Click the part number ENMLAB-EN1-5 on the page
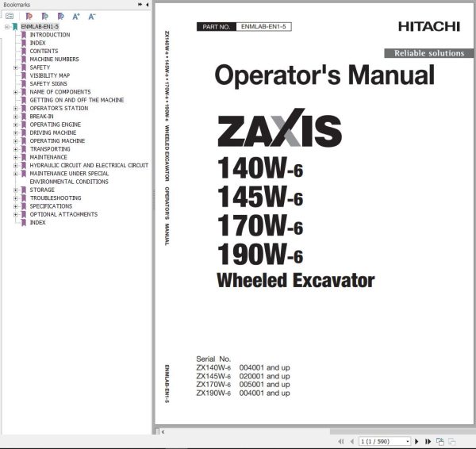Image resolution: width=476 pixels, height=449 pixels. pos(263,27)
